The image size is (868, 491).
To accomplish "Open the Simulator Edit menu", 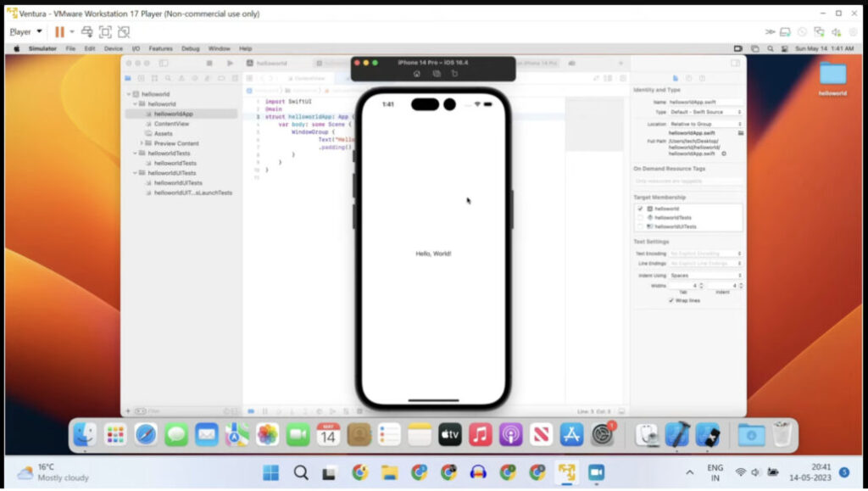I will pyautogui.click(x=90, y=48).
